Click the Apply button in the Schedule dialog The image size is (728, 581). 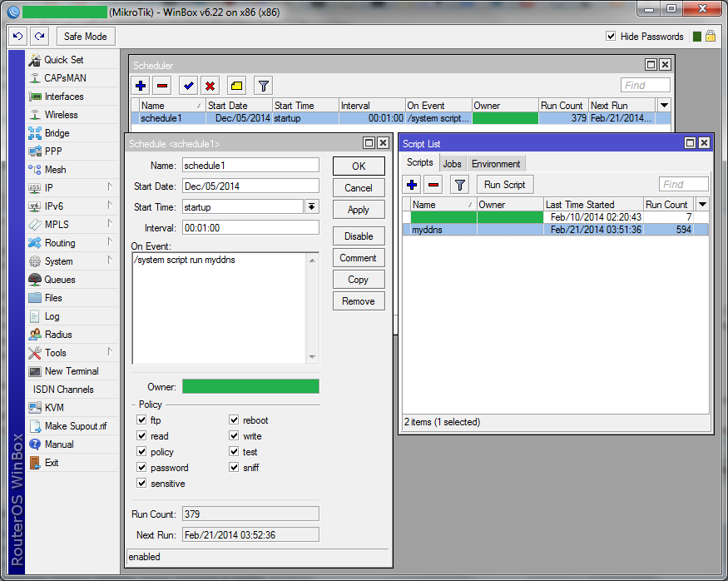pos(359,210)
